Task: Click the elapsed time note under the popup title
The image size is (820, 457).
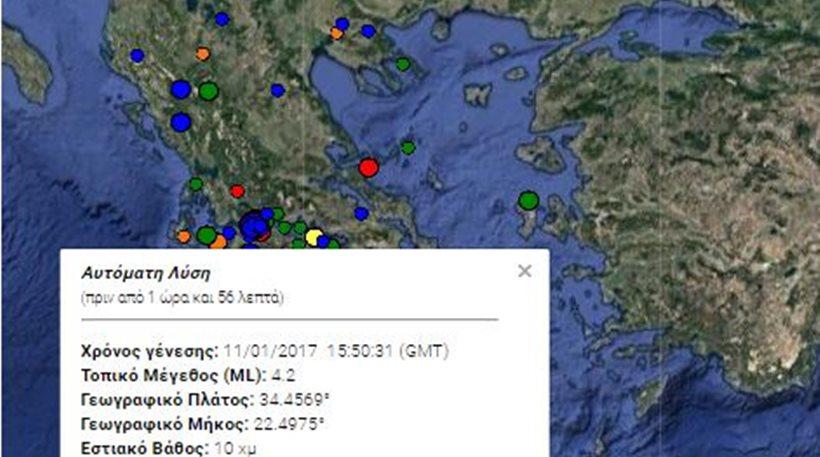Action: pyautogui.click(x=182, y=297)
